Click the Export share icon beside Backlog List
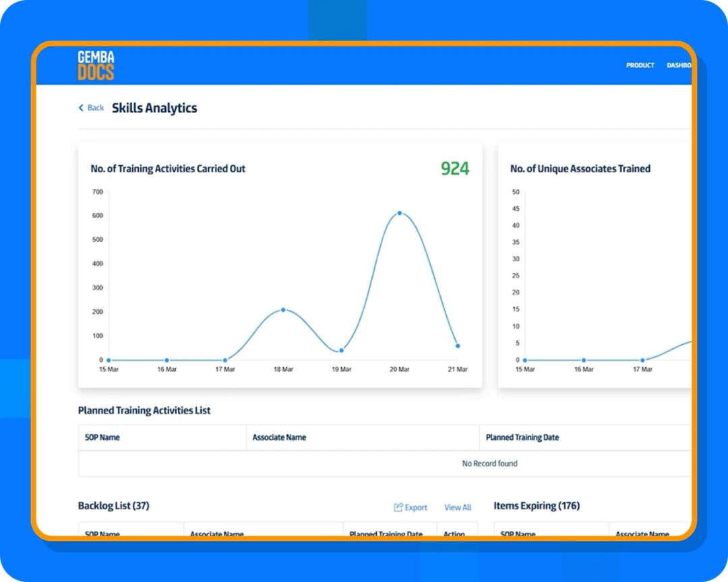This screenshot has width=728, height=582. [399, 507]
